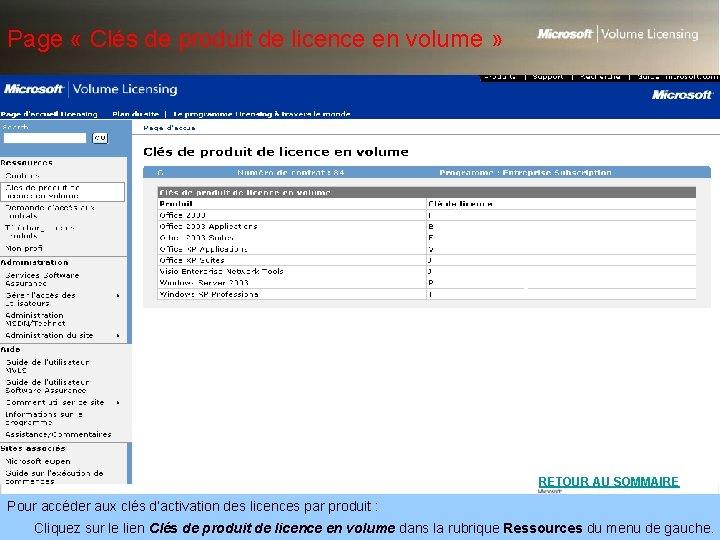Screen dimensions: 720x540
Task: Expand 'Administration du site' submenu arrow
Action: click(118, 336)
